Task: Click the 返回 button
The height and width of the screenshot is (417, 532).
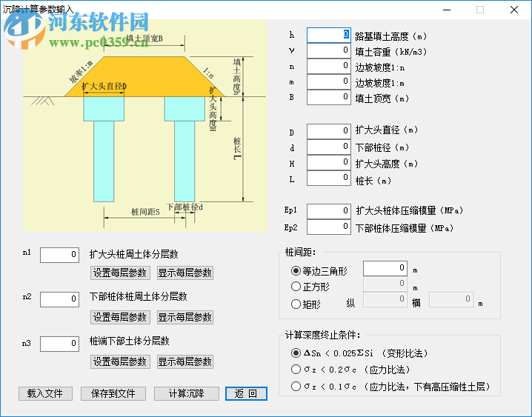Action: 246,393
